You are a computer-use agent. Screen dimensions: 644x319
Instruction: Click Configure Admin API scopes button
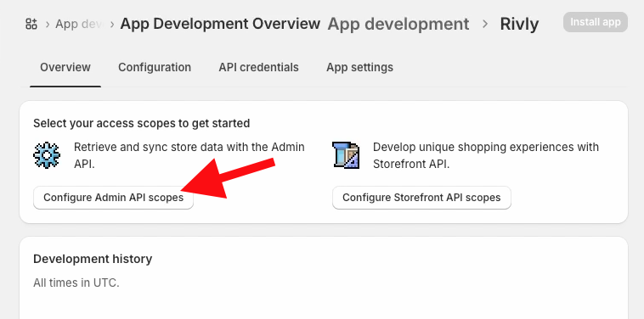point(113,198)
